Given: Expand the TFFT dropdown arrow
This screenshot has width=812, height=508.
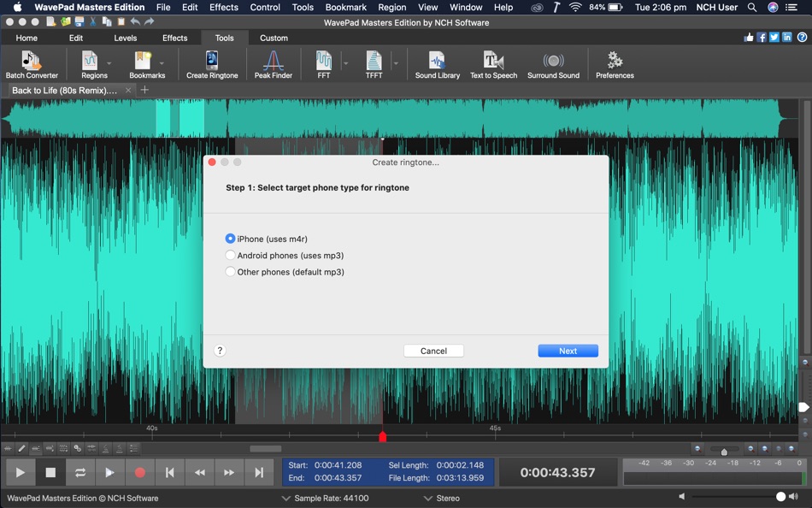Looking at the screenshot, I should click(x=396, y=63).
